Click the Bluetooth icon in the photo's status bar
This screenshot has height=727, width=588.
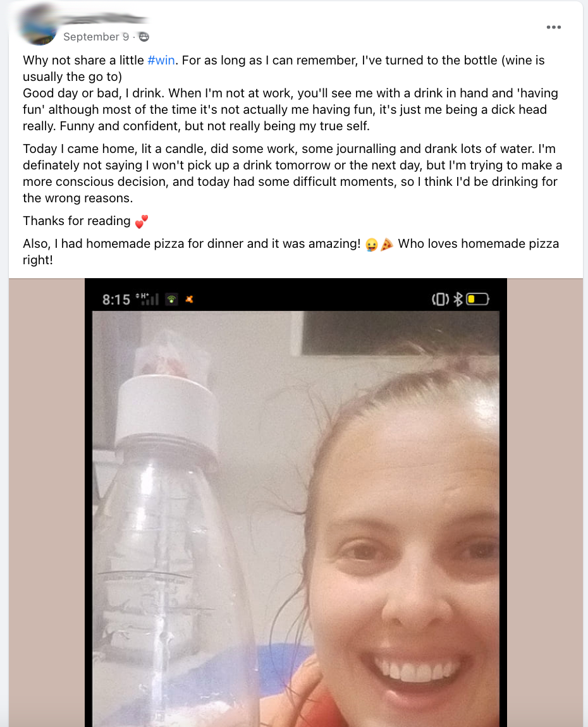[x=458, y=300]
